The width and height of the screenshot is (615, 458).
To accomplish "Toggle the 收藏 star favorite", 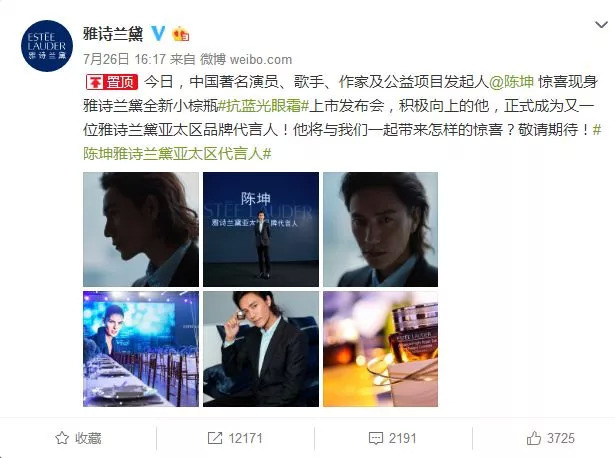I will click(x=78, y=438).
